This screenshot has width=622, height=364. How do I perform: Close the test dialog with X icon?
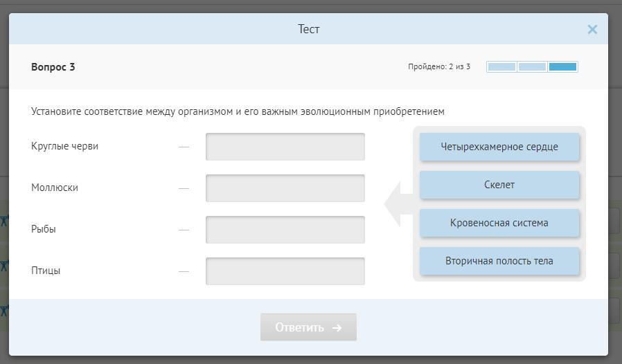pyautogui.click(x=592, y=29)
